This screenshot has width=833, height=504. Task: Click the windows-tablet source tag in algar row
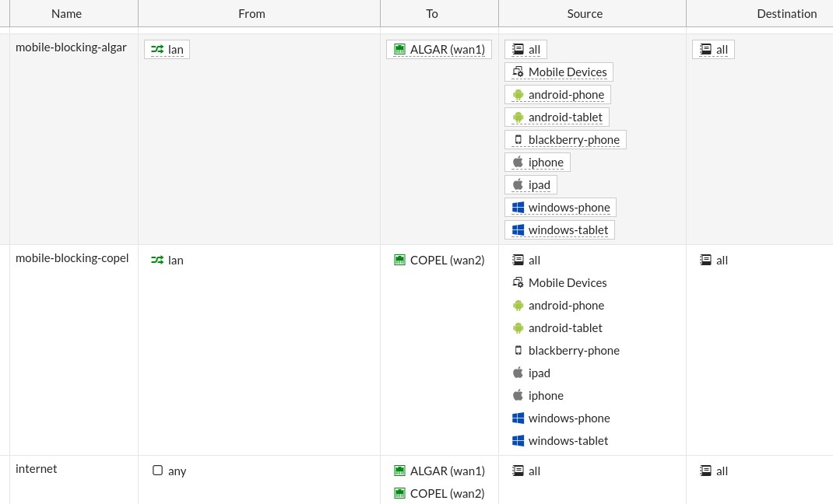coord(568,230)
